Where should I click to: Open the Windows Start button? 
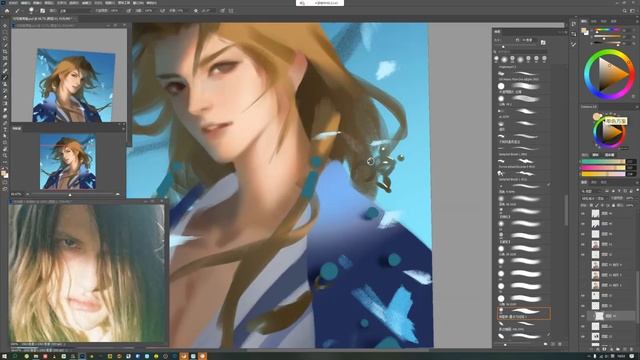pyautogui.click(x=4, y=356)
